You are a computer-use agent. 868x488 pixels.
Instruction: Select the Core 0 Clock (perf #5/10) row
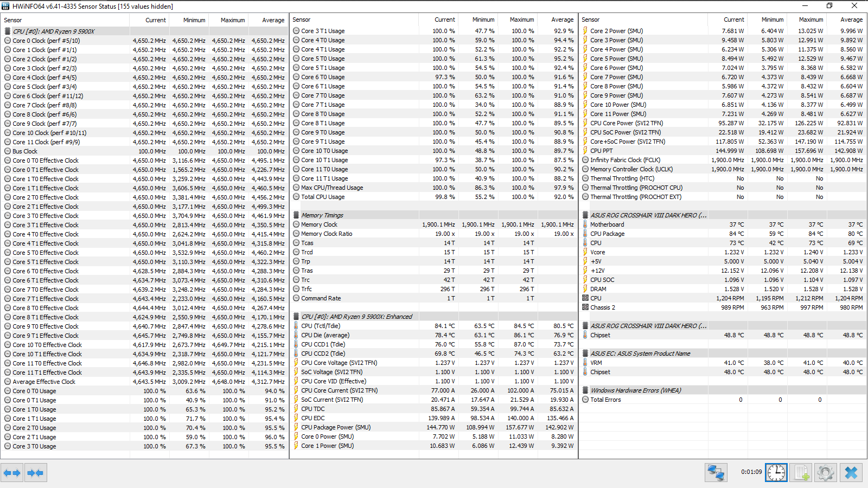coord(144,41)
